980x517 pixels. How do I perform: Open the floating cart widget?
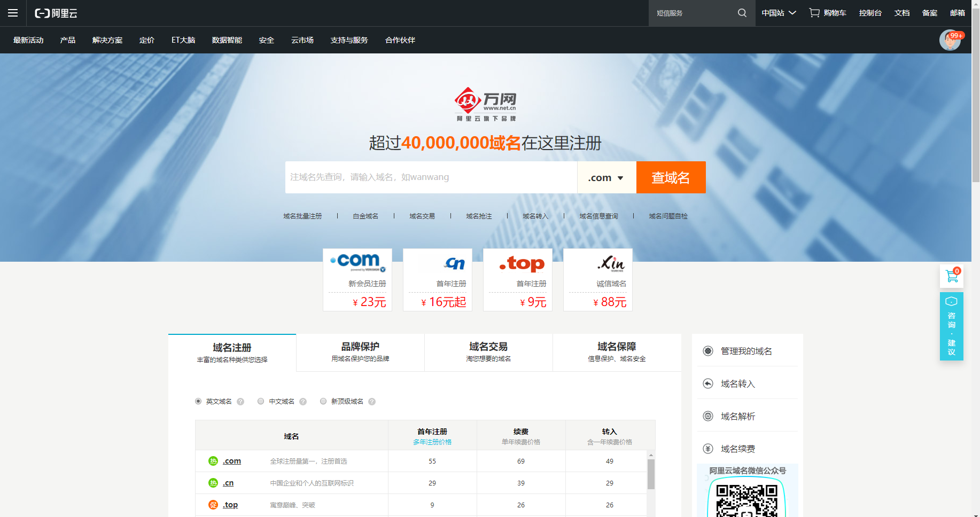coord(951,277)
